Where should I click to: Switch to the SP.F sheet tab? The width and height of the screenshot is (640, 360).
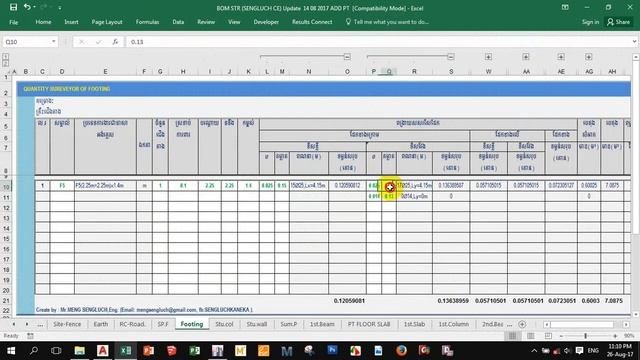point(162,324)
